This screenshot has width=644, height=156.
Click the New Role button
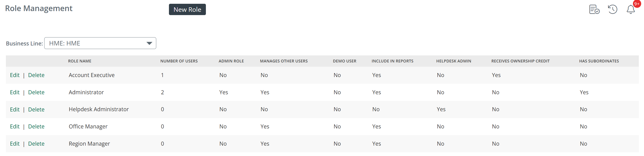(x=187, y=9)
